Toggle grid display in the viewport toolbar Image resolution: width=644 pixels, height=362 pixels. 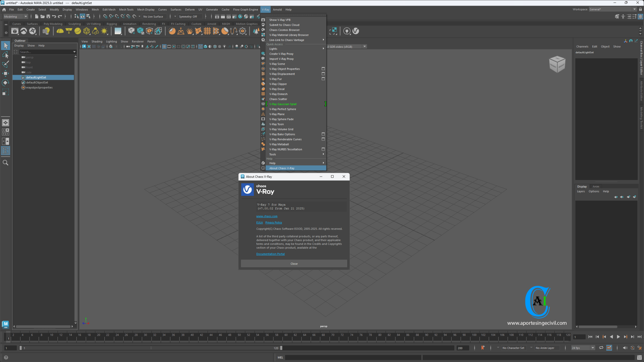pos(164,46)
